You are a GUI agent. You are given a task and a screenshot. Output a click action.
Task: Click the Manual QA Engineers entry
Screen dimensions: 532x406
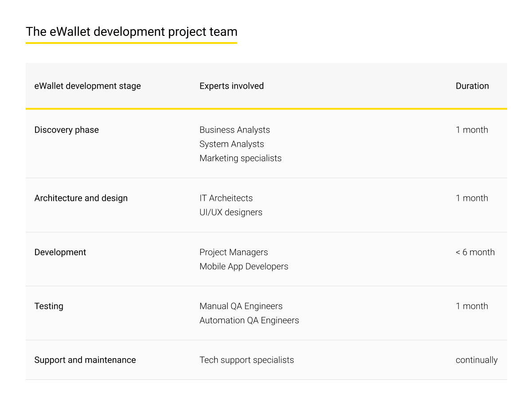241,306
